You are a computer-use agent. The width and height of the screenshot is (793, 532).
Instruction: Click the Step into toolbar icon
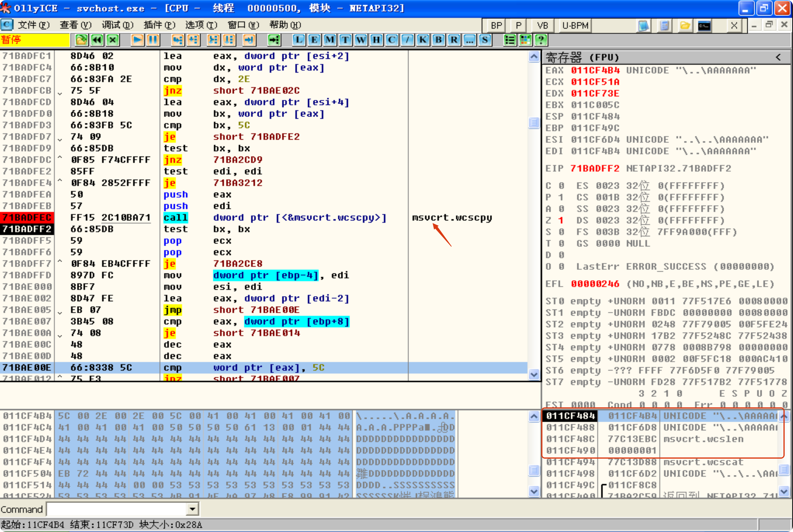coord(177,40)
